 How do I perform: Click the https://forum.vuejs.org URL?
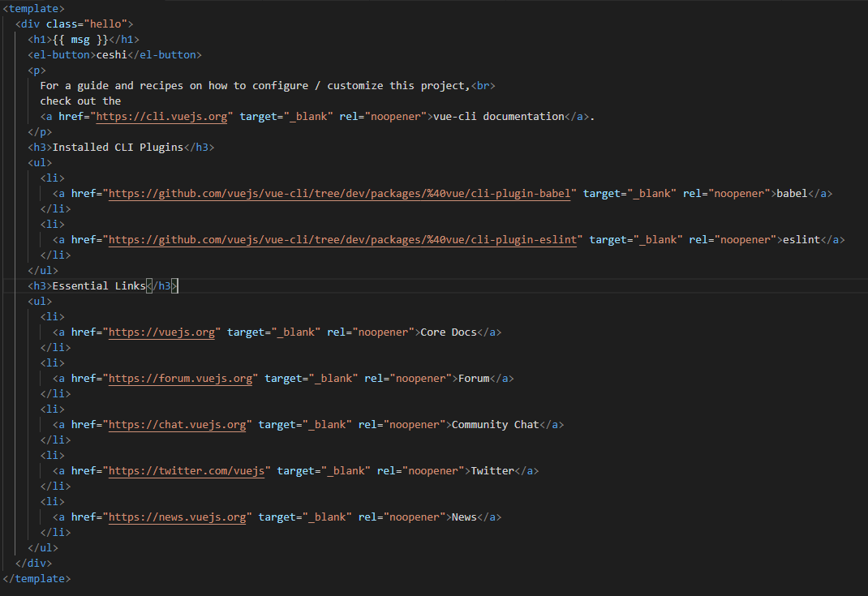tap(180, 379)
